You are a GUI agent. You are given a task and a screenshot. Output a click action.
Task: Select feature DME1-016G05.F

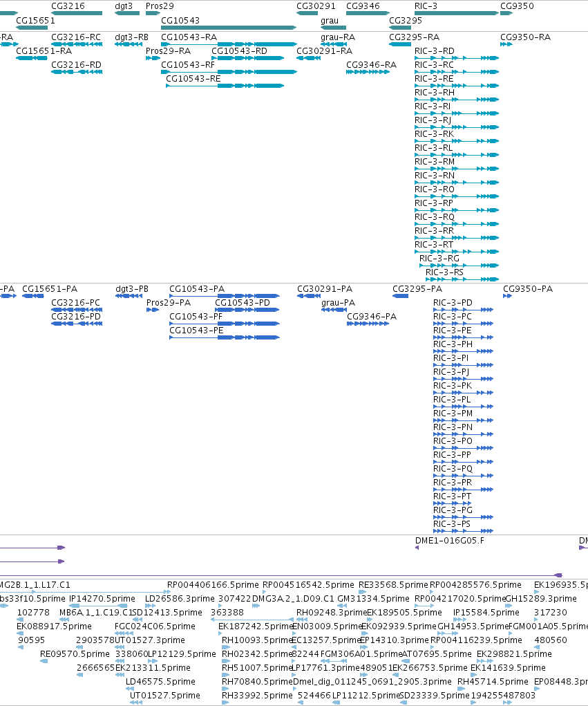[x=449, y=540]
